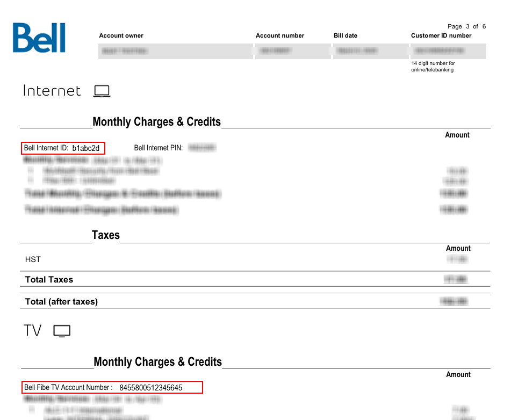This screenshot has width=511, height=420.
Task: Click blurred Bill date value field
Action: 371,51
